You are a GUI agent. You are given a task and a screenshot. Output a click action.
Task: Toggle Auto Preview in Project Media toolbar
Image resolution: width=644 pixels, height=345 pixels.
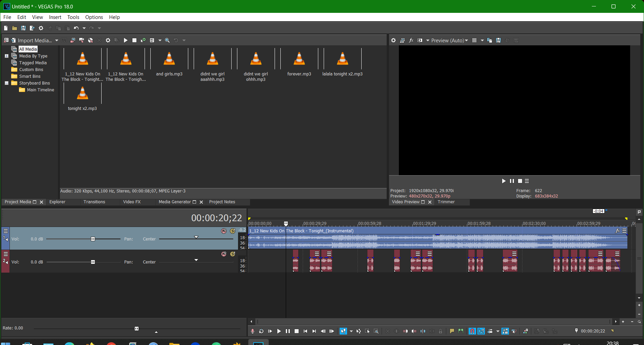[143, 40]
